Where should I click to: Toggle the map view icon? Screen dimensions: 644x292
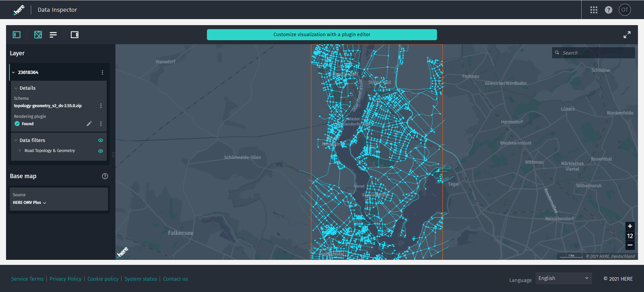coord(38,34)
